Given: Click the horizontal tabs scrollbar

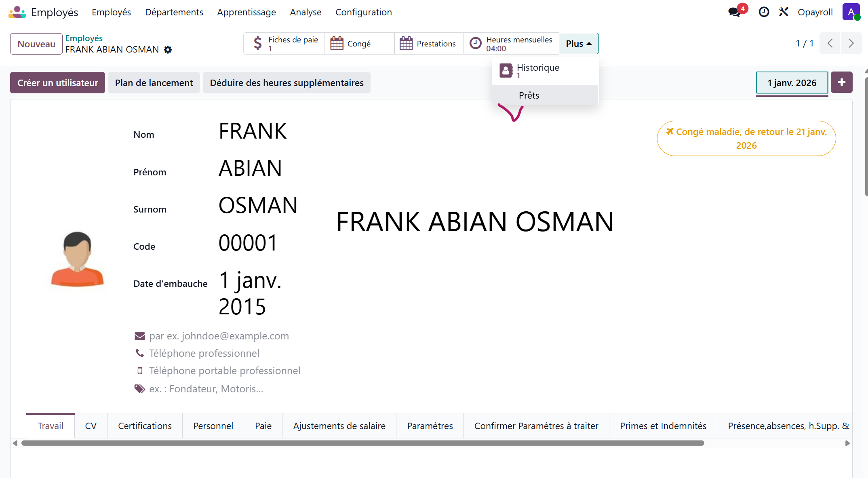Looking at the screenshot, I should [362, 443].
